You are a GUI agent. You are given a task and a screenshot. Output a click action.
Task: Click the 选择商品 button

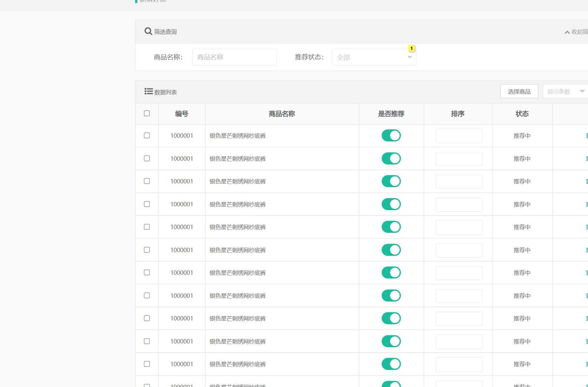pos(519,91)
